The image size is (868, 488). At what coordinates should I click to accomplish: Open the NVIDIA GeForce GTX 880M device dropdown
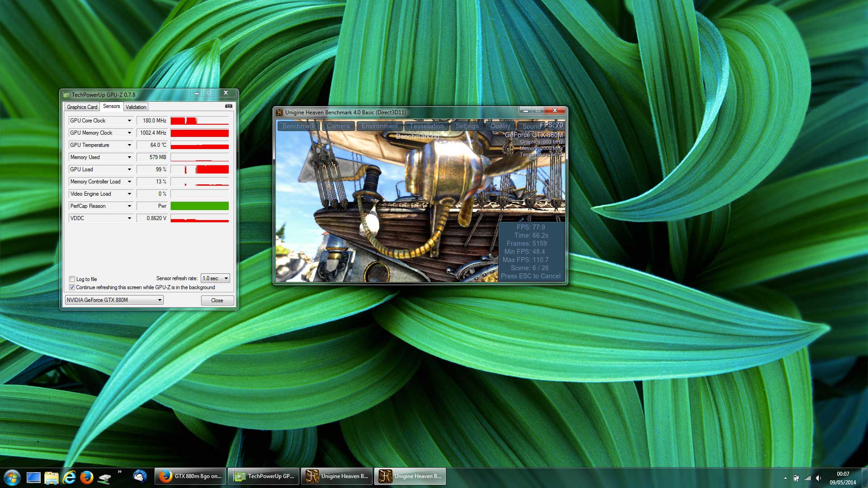pyautogui.click(x=114, y=300)
